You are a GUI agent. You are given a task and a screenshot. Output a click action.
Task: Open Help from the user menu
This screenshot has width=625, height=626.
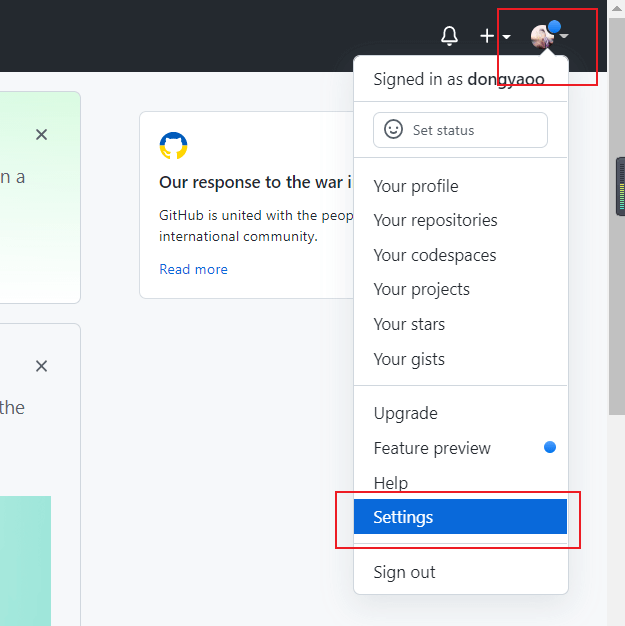point(460,483)
